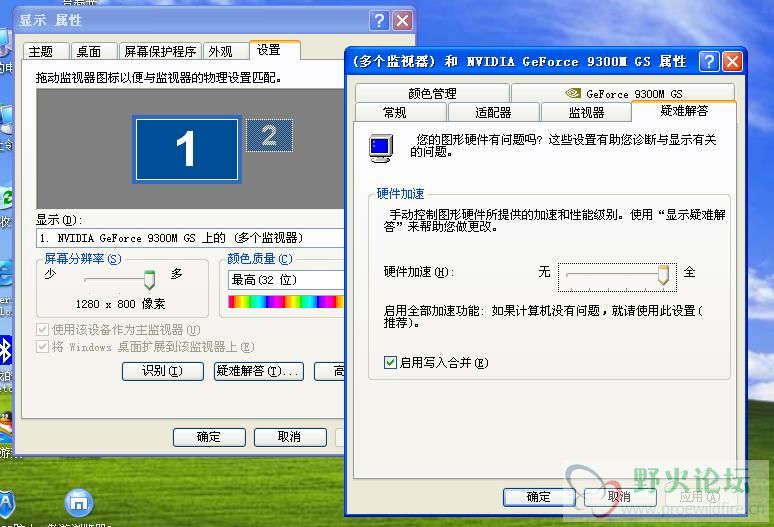The image size is (774, 527).
Task: Select monitor 1 icon in layout preview
Action: (x=187, y=149)
